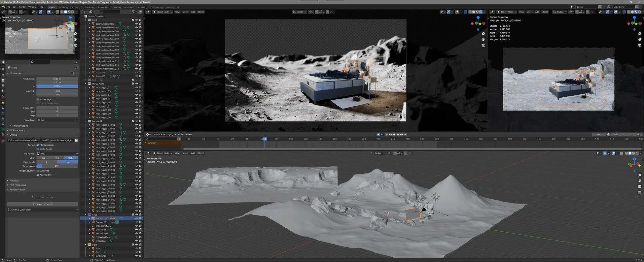The height and width of the screenshot is (262, 644).
Task: Click the outliner filter funnel icon
Action: coord(133,12)
